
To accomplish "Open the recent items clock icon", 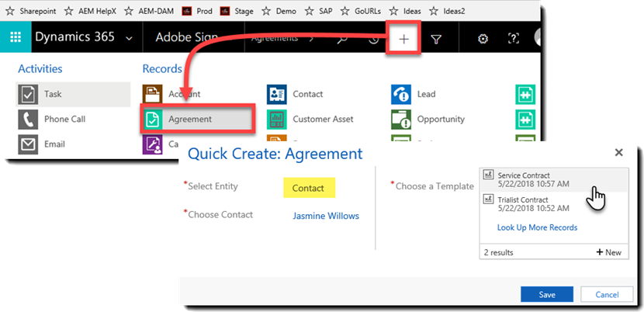I will click(x=373, y=39).
